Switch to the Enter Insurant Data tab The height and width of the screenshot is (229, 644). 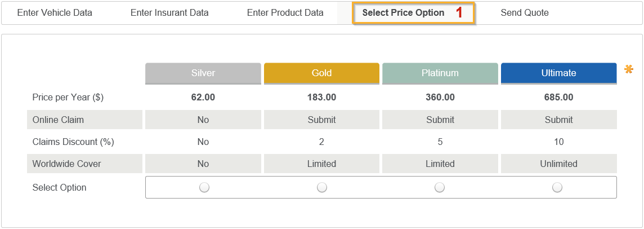169,13
